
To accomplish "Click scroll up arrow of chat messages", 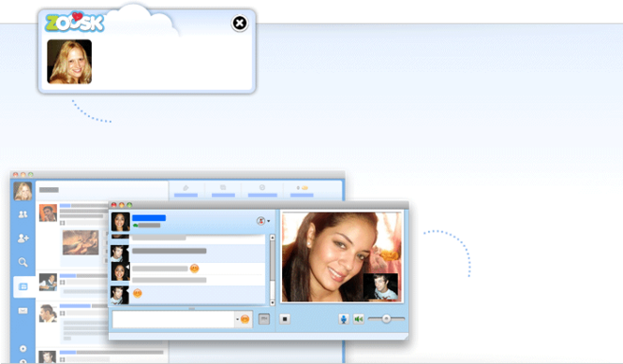I will coord(273,238).
